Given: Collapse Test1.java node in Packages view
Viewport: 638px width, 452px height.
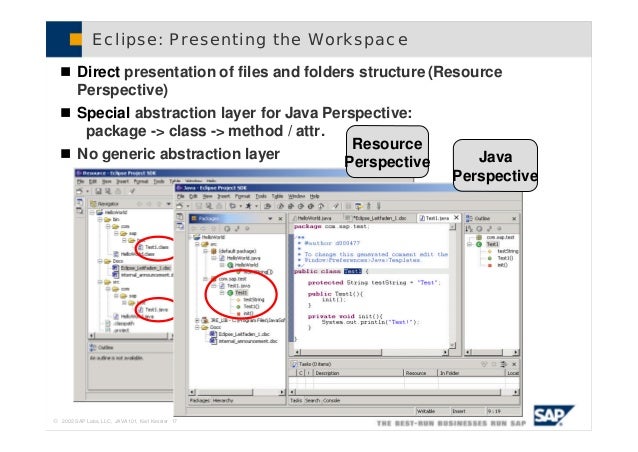Looking at the screenshot, I should 214,286.
